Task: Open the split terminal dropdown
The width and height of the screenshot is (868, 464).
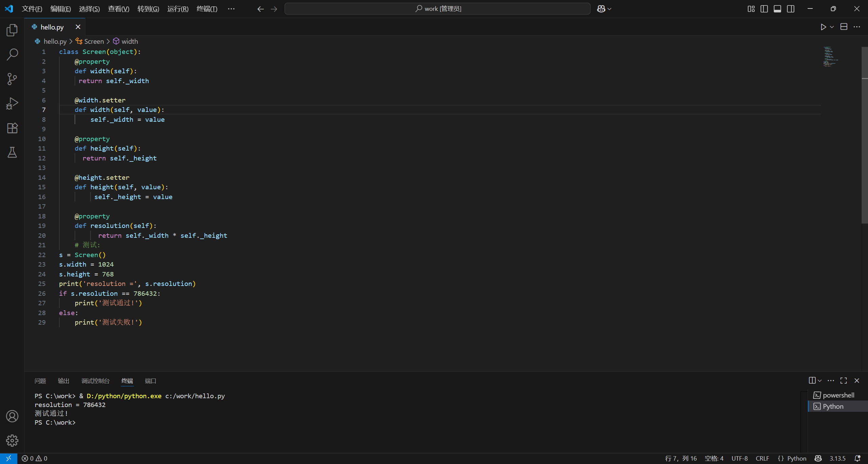Action: (819, 381)
